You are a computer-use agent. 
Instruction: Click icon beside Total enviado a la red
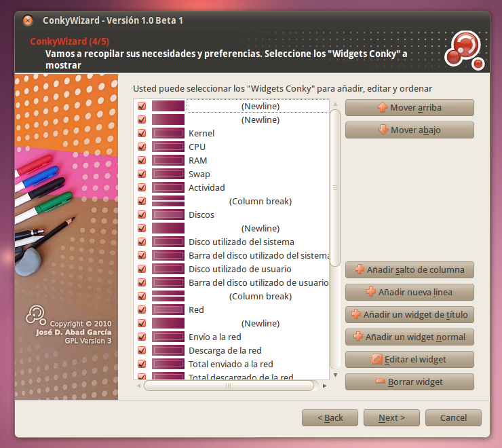point(168,364)
